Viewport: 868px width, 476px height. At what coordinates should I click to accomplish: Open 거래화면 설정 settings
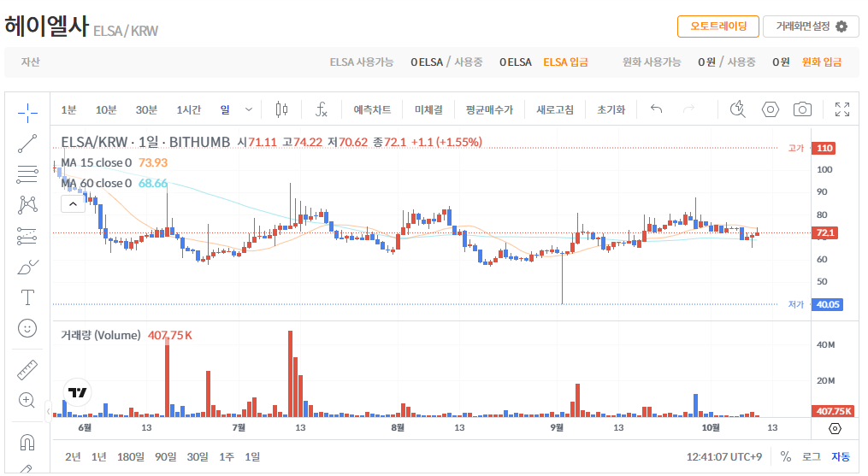tap(811, 26)
